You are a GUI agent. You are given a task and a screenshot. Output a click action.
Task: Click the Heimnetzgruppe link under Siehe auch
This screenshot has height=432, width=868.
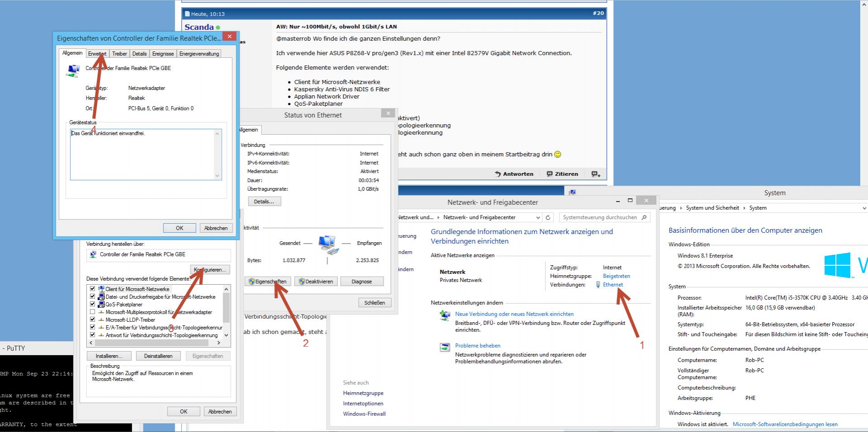(363, 393)
